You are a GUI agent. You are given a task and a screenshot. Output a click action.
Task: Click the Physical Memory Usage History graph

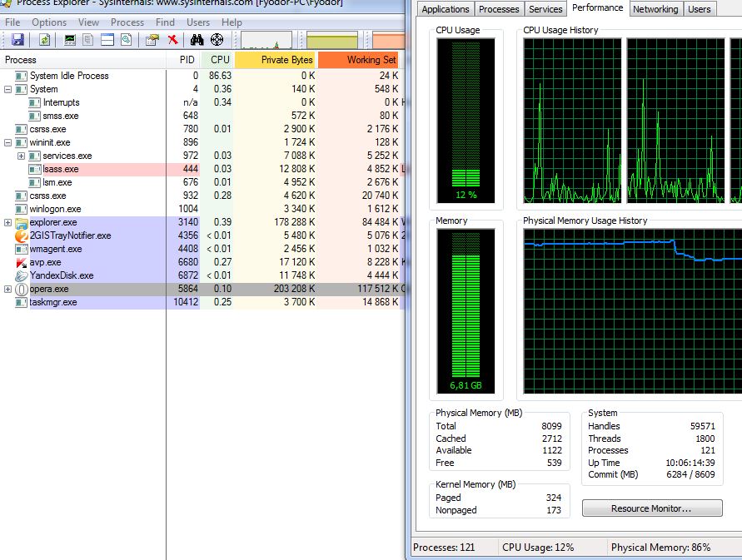(x=633, y=311)
